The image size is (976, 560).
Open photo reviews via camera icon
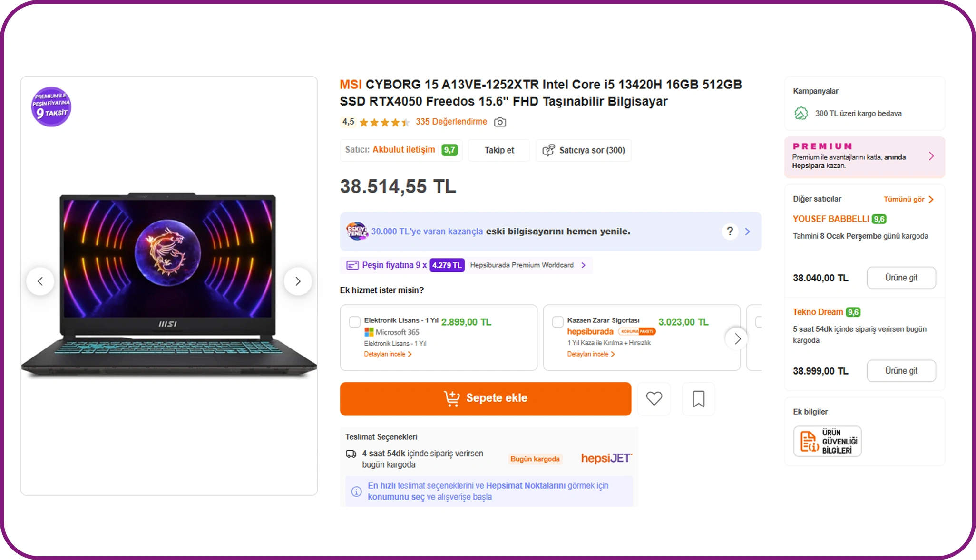[500, 122]
